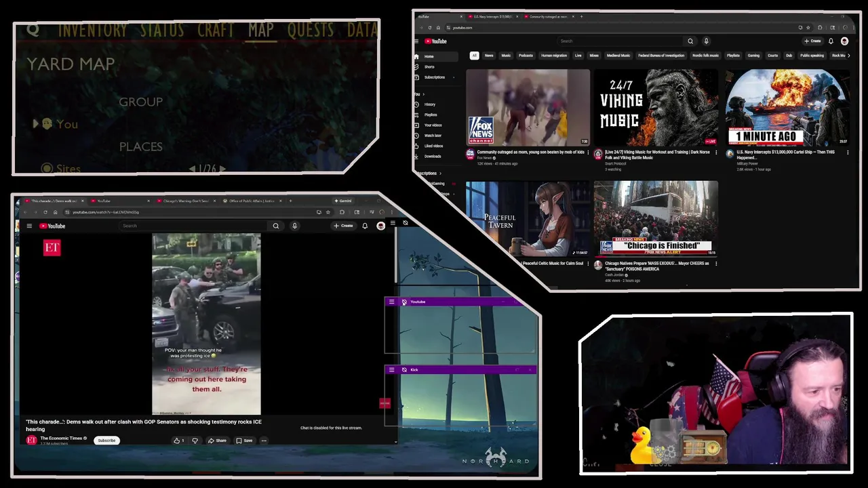Activate voice search microphone in right YouTube window
This screenshot has width=868, height=488.
pyautogui.click(x=706, y=41)
